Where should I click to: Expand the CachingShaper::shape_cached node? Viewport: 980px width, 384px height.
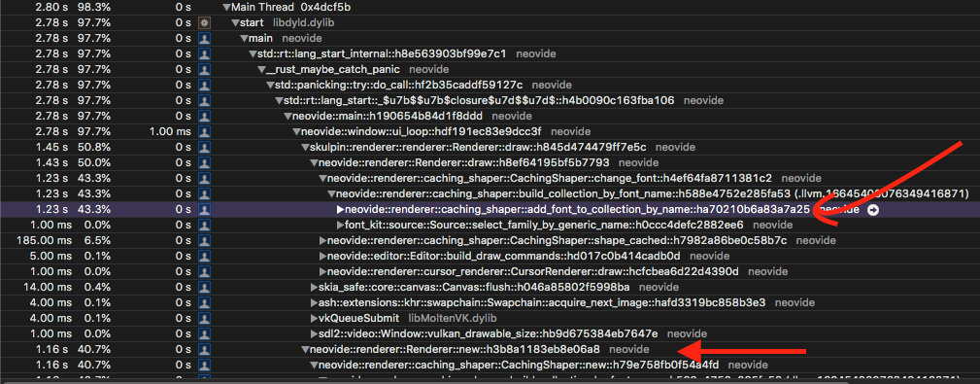[x=322, y=241]
